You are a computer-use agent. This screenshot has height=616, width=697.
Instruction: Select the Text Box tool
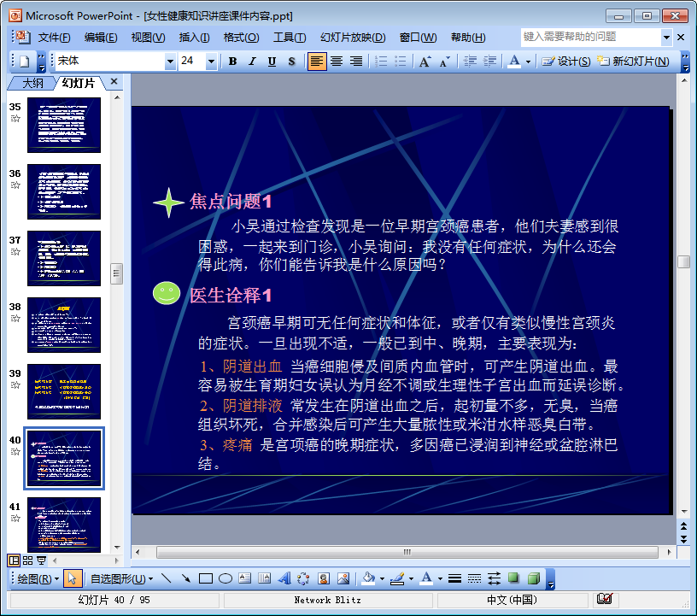(245, 578)
